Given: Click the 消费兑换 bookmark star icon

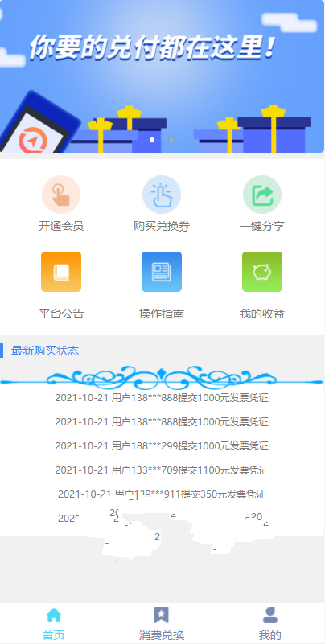Looking at the screenshot, I should point(162,615).
